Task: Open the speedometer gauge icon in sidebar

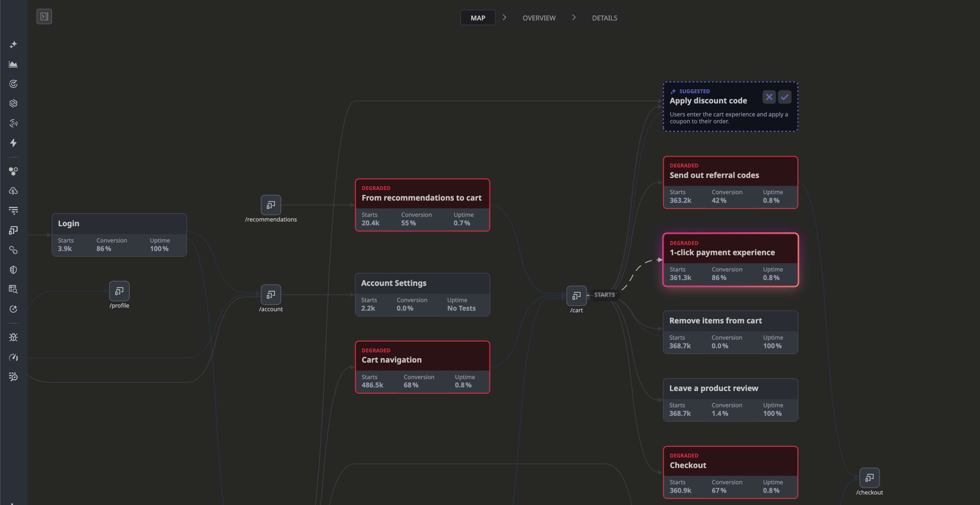Action: coord(13,357)
